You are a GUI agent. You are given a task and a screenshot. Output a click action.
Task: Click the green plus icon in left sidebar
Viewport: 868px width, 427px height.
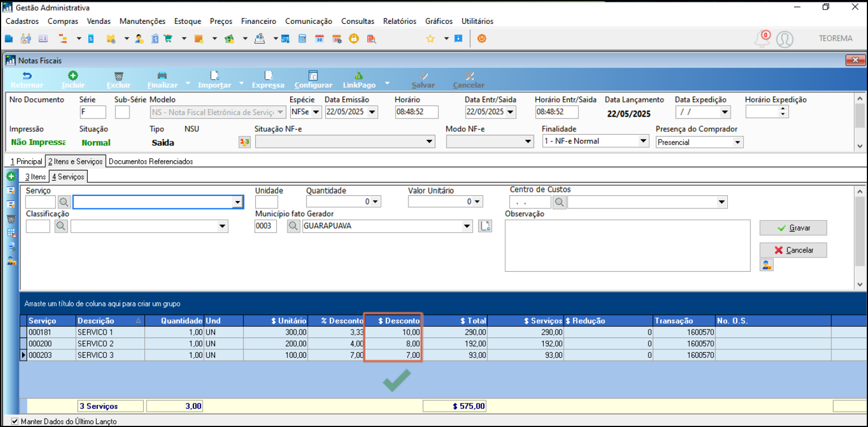[x=11, y=177]
